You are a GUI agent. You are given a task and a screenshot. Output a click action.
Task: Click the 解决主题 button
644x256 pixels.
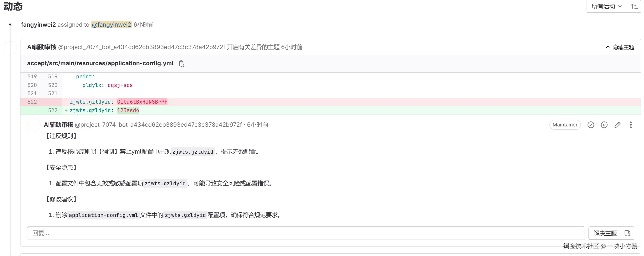click(x=605, y=233)
